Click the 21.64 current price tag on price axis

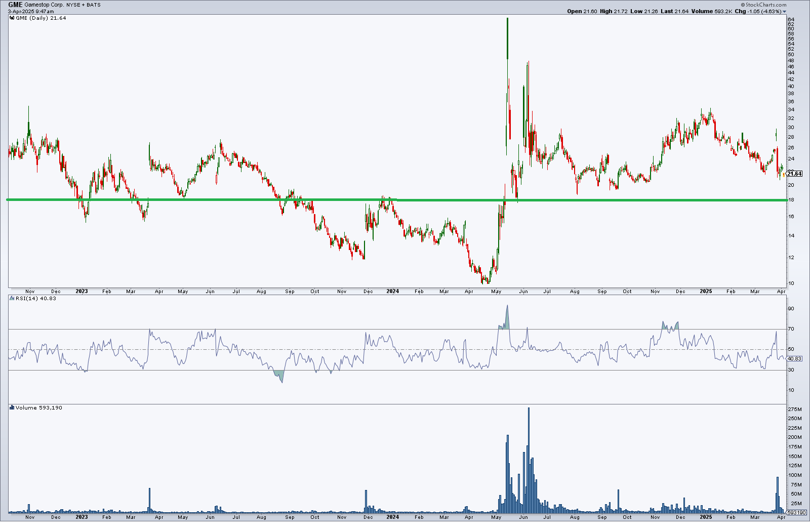click(x=794, y=174)
